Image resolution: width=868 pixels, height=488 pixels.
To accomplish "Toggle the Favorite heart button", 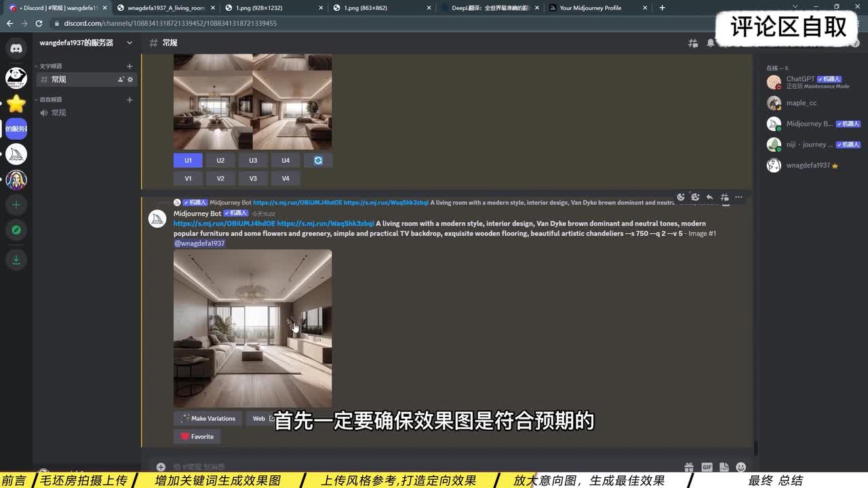I will [197, 436].
